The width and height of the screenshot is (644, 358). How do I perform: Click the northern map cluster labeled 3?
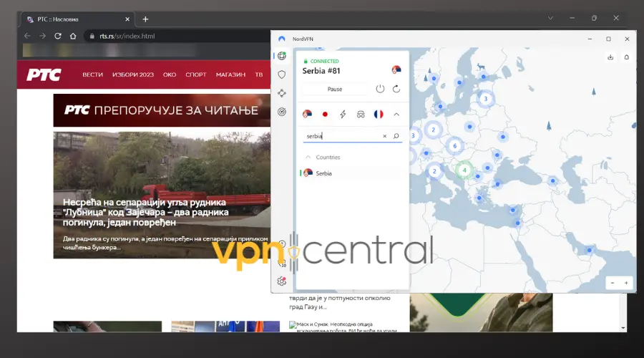tap(485, 99)
